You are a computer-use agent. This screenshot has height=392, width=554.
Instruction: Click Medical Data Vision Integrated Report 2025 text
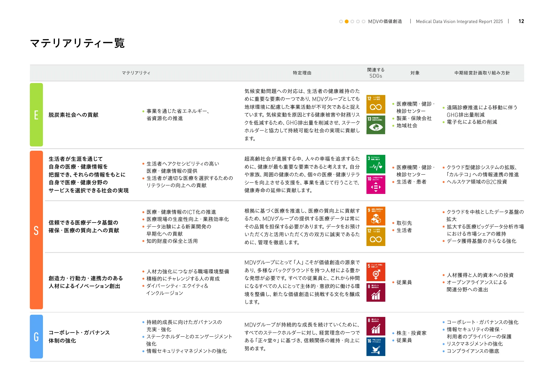click(x=459, y=22)
